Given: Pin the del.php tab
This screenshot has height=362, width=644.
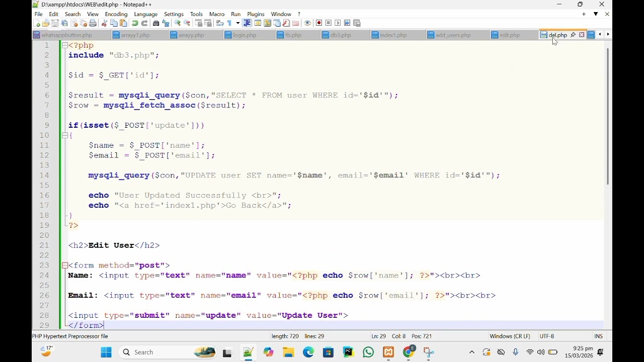Looking at the screenshot, I should [x=573, y=35].
